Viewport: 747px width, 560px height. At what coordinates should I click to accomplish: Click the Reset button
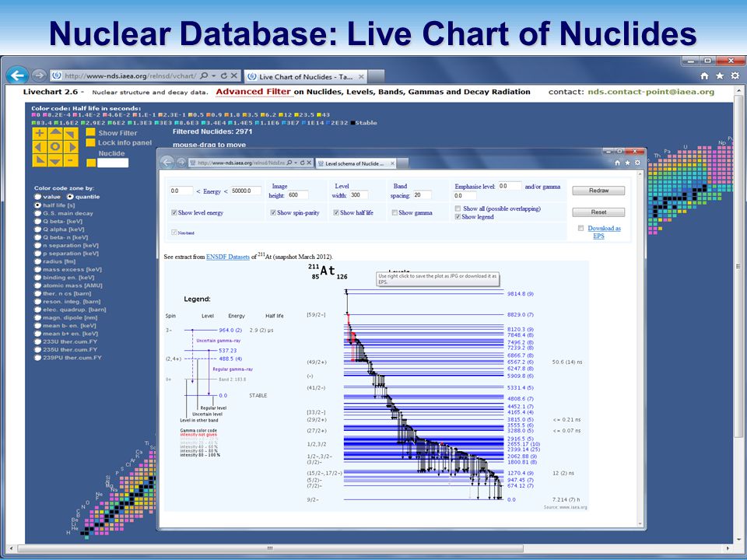click(x=598, y=212)
